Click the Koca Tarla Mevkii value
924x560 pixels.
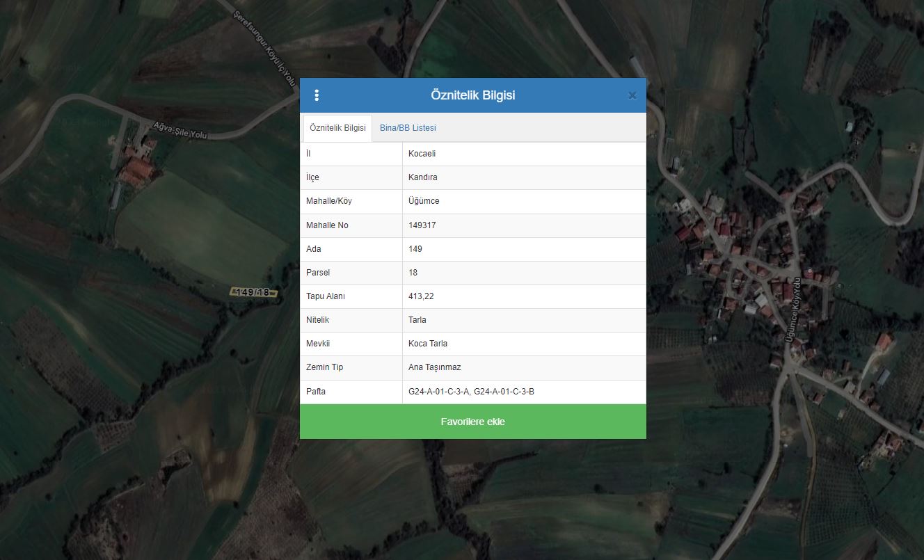coord(427,344)
